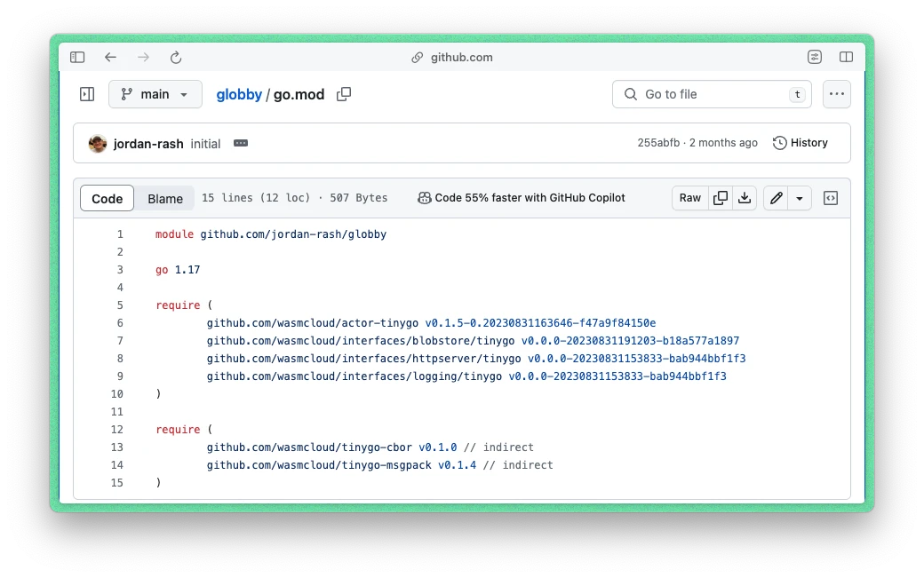View file History
This screenshot has width=924, height=578.
(x=801, y=142)
